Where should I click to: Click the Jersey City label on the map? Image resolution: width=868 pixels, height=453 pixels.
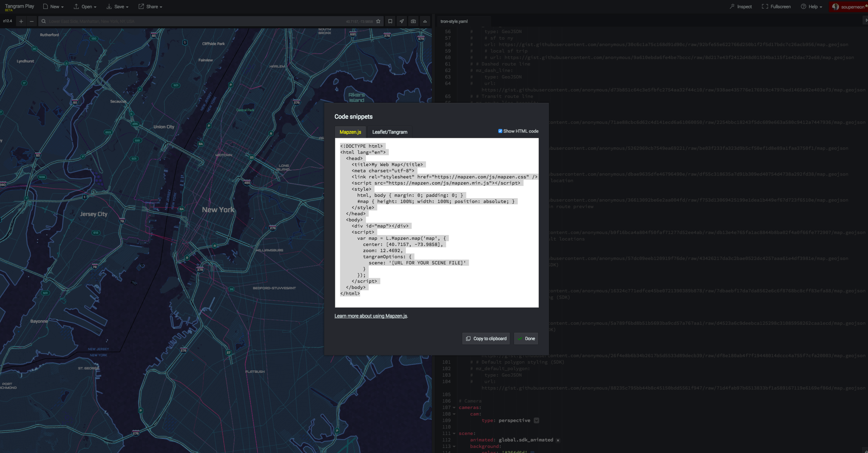click(93, 214)
